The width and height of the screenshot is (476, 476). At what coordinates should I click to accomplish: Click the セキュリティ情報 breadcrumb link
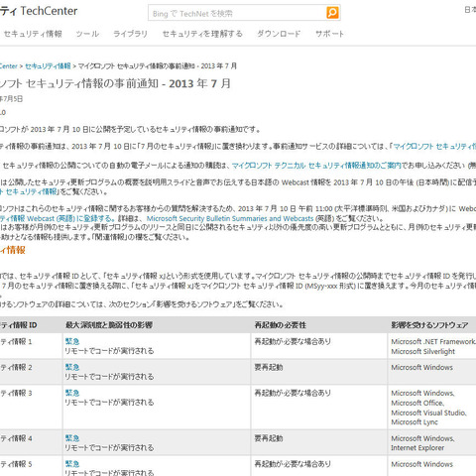(x=48, y=66)
